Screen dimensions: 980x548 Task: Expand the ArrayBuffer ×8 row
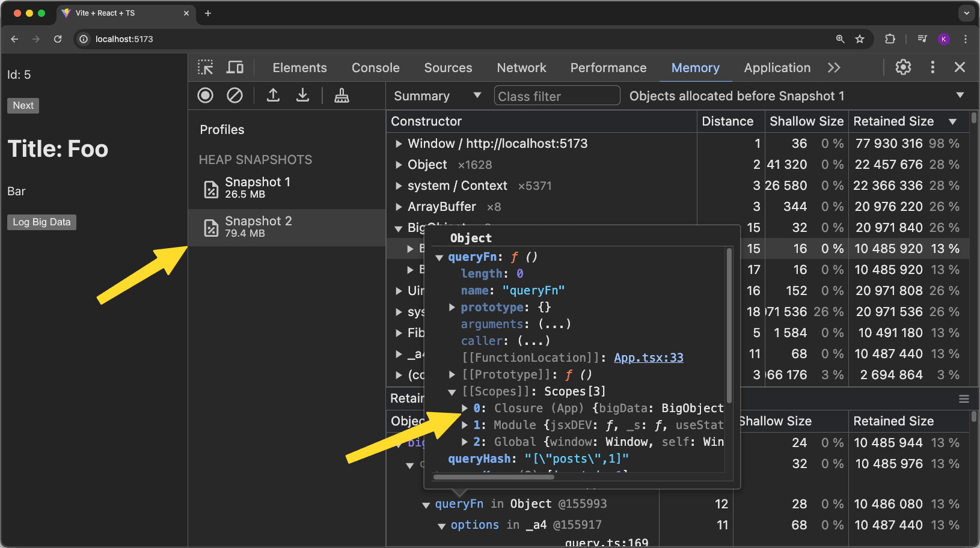pos(399,207)
